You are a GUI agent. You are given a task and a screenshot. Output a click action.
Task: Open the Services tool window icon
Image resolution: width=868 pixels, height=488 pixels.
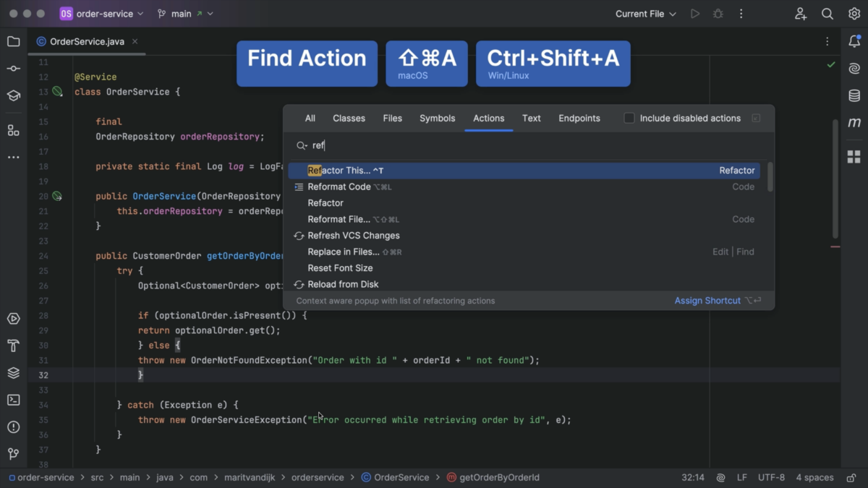point(13,319)
